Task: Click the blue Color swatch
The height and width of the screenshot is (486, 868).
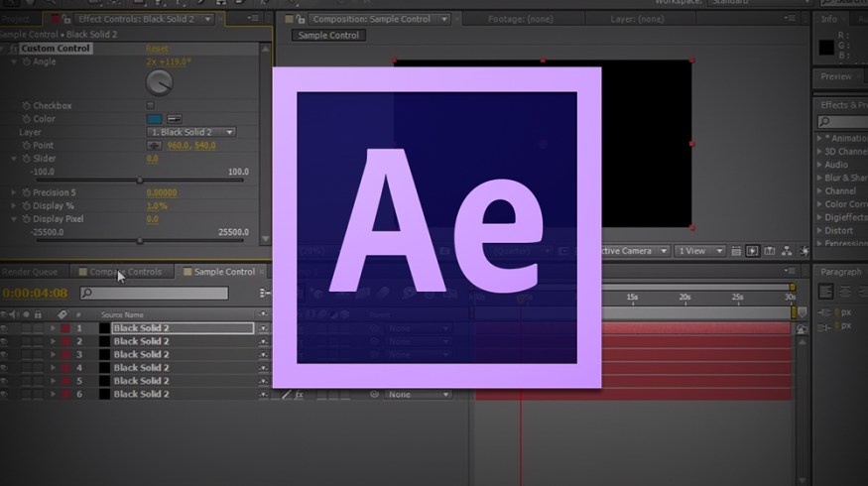Action: pos(154,119)
